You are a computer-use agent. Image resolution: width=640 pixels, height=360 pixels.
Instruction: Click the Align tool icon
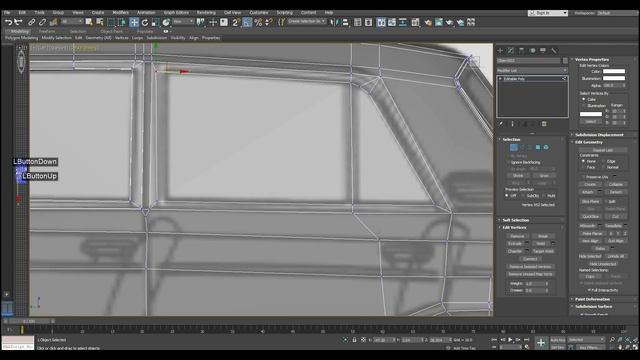pos(345,22)
